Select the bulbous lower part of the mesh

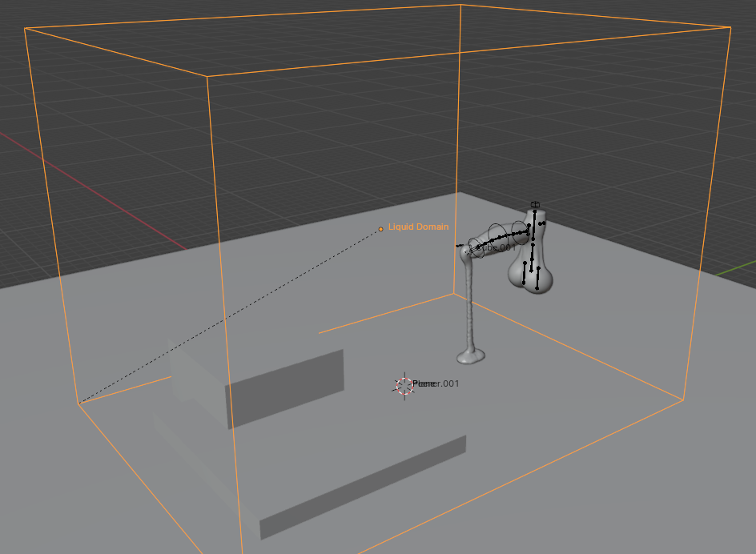(x=531, y=276)
